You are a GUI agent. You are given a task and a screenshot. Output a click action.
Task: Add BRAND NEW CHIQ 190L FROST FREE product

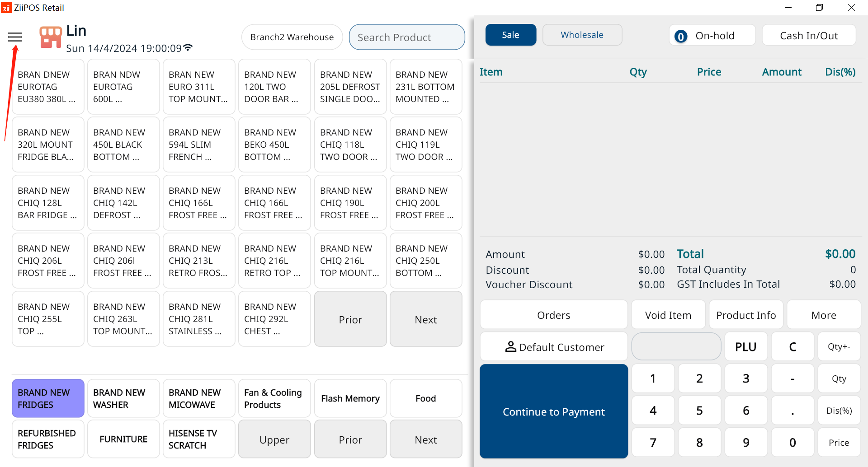click(x=350, y=203)
